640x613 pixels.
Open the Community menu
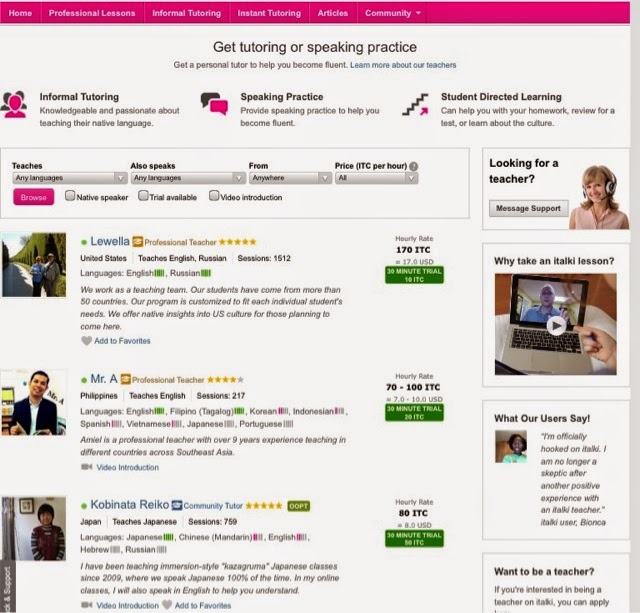392,13
